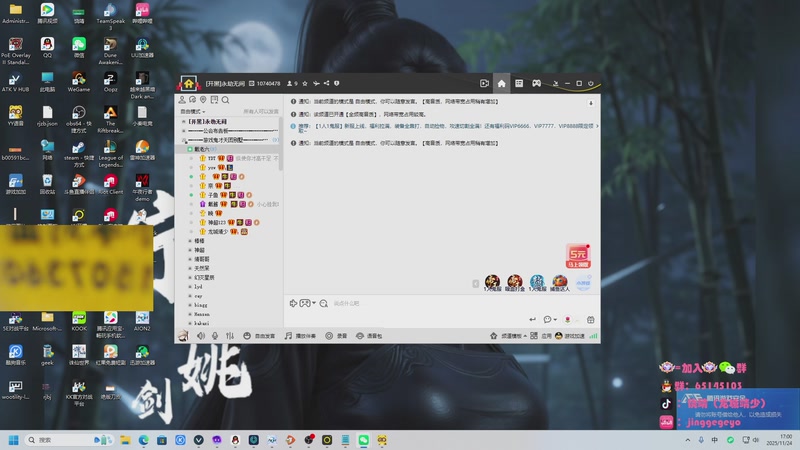Select user 晚 in member list

click(210, 213)
